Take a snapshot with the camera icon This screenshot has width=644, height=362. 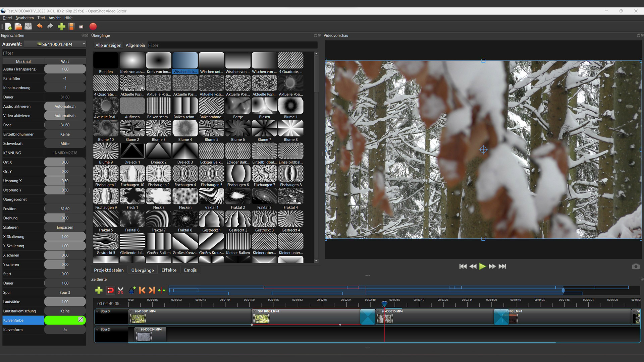click(x=636, y=266)
